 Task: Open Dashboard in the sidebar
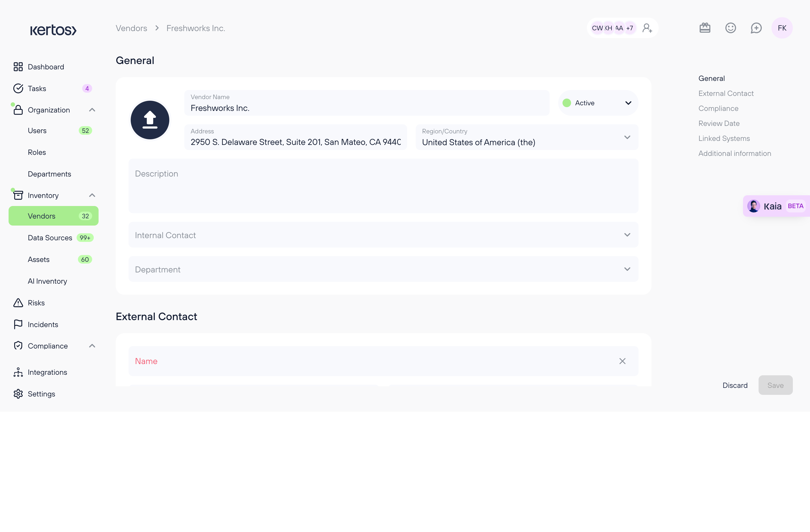click(46, 67)
